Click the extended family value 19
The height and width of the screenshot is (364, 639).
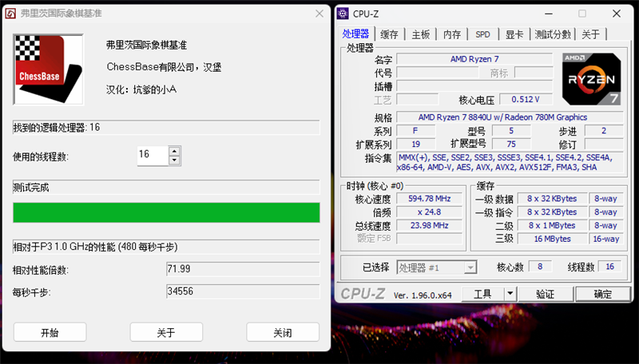tap(415, 144)
